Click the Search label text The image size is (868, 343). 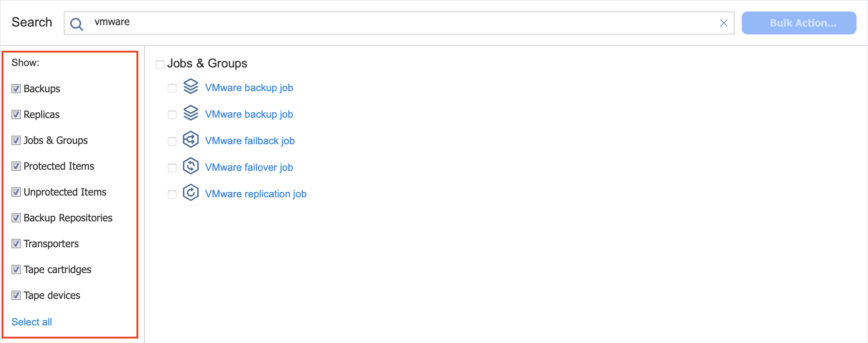pyautogui.click(x=32, y=22)
